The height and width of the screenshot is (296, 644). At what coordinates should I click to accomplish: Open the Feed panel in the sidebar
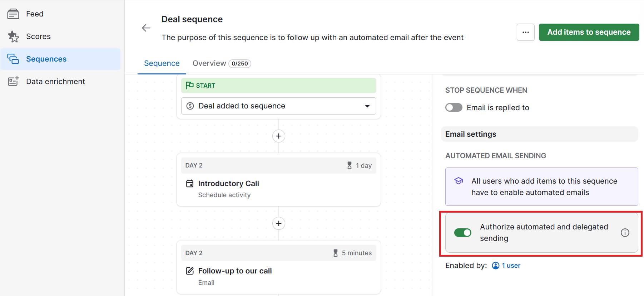coord(34,14)
